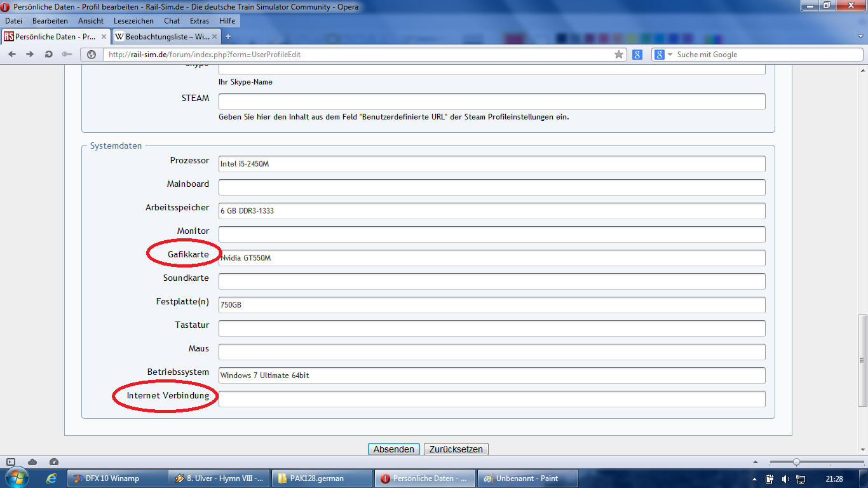The height and width of the screenshot is (488, 868).
Task: Show hidden tray icons arrow
Action: click(x=754, y=478)
